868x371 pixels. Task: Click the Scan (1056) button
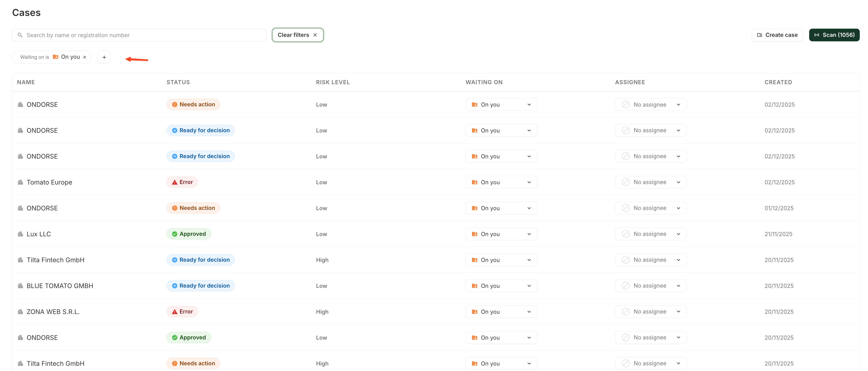[834, 35]
